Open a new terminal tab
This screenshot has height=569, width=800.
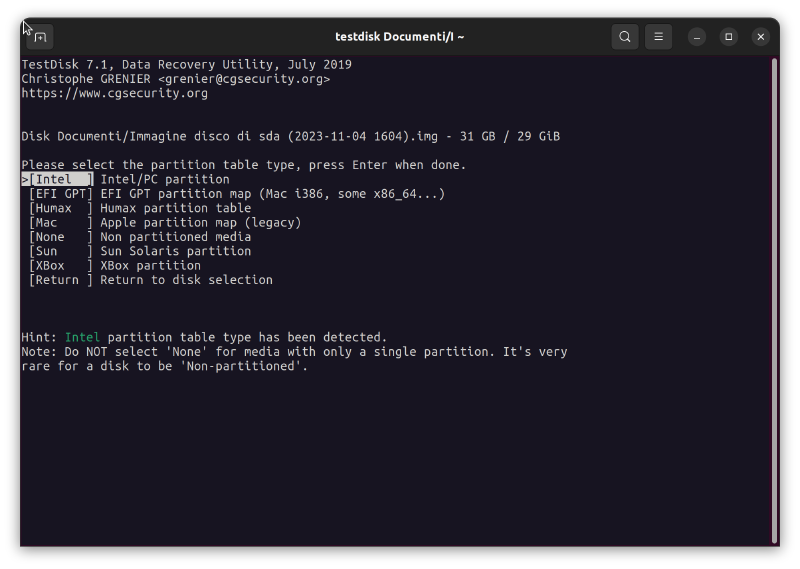(40, 37)
